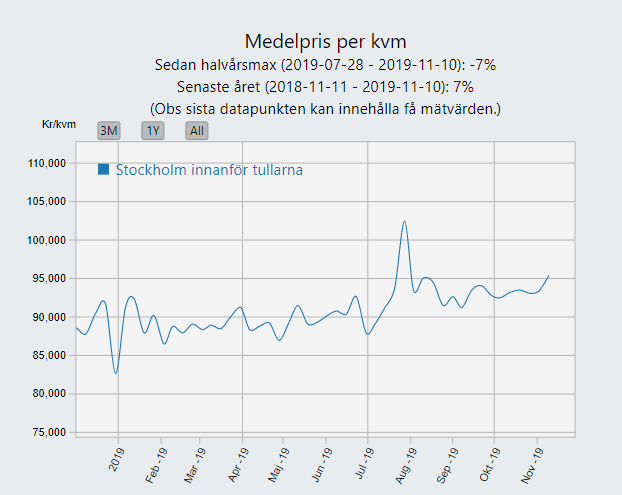Click the 100,000 y-axis label
This screenshot has height=495, width=622.
[x=46, y=240]
